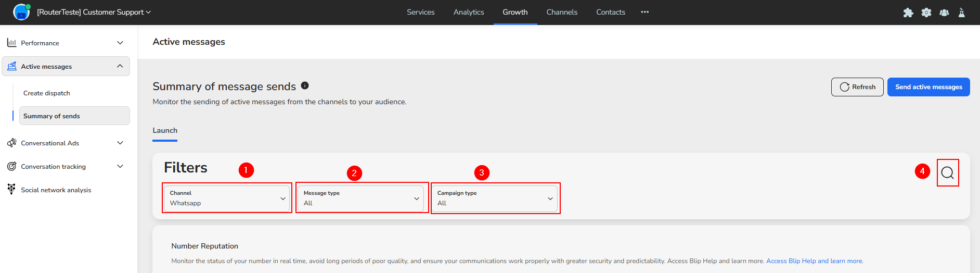
Task: Go to the Services menu
Action: pyautogui.click(x=420, y=12)
